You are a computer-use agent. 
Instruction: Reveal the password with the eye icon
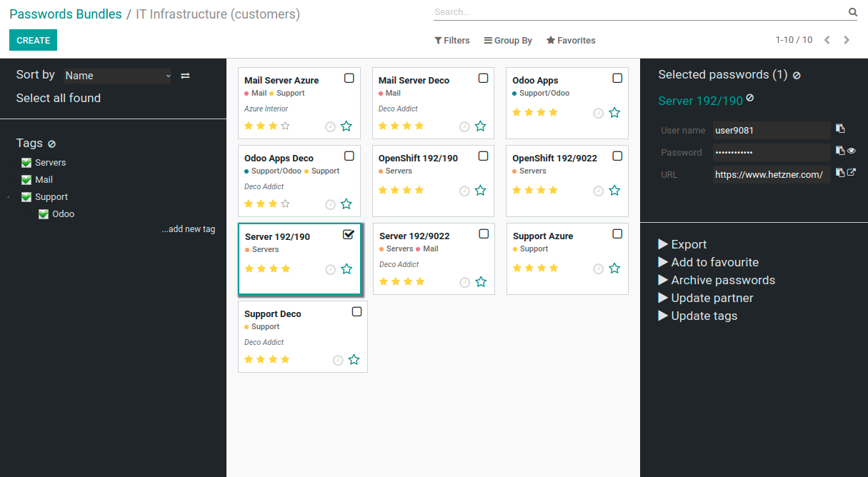(x=852, y=151)
